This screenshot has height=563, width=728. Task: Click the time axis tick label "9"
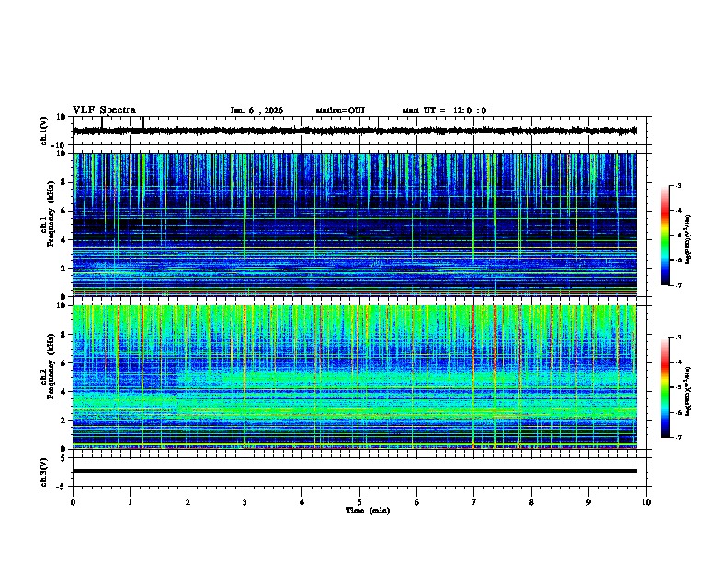(588, 502)
